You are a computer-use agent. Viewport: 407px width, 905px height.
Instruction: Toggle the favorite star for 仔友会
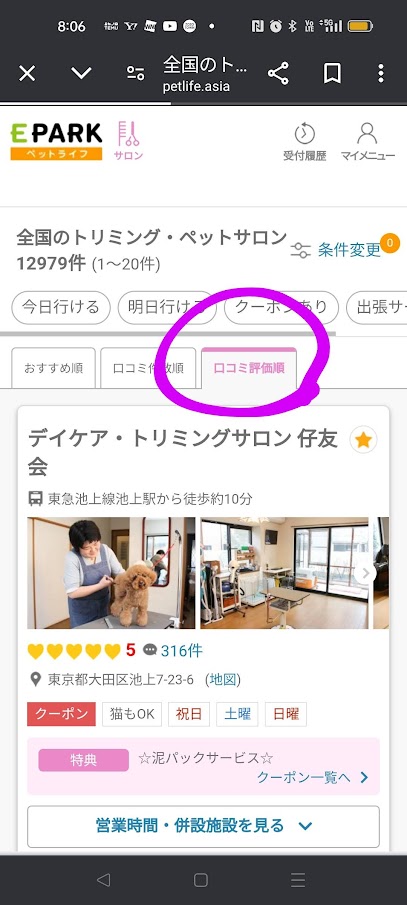pyautogui.click(x=363, y=441)
